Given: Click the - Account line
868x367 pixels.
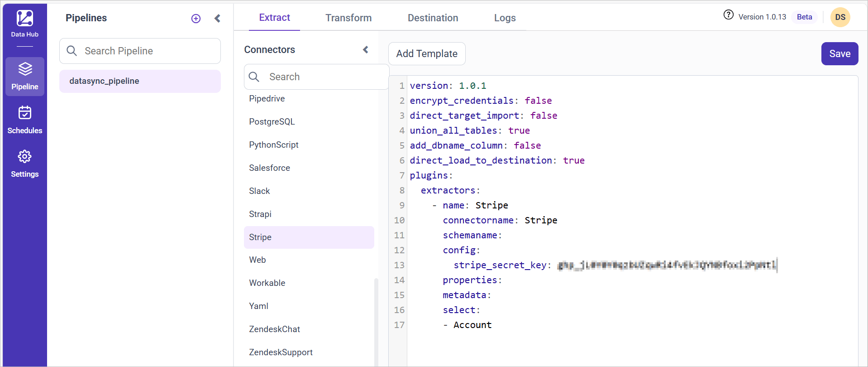Looking at the screenshot, I should (467, 325).
